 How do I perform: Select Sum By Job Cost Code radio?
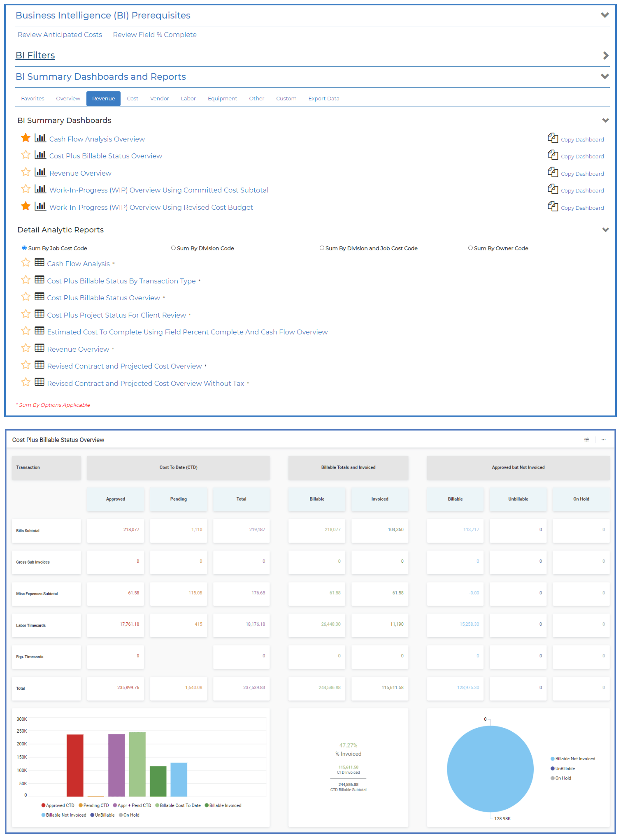[24, 248]
